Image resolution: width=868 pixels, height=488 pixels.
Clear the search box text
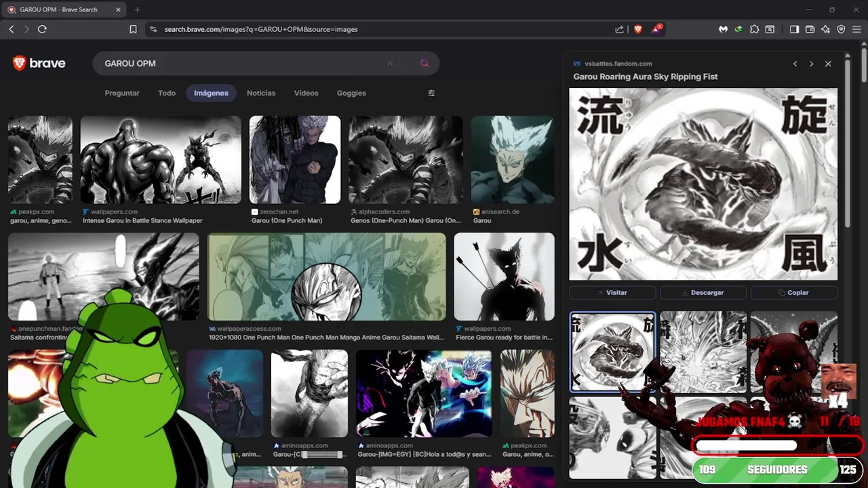[390, 63]
